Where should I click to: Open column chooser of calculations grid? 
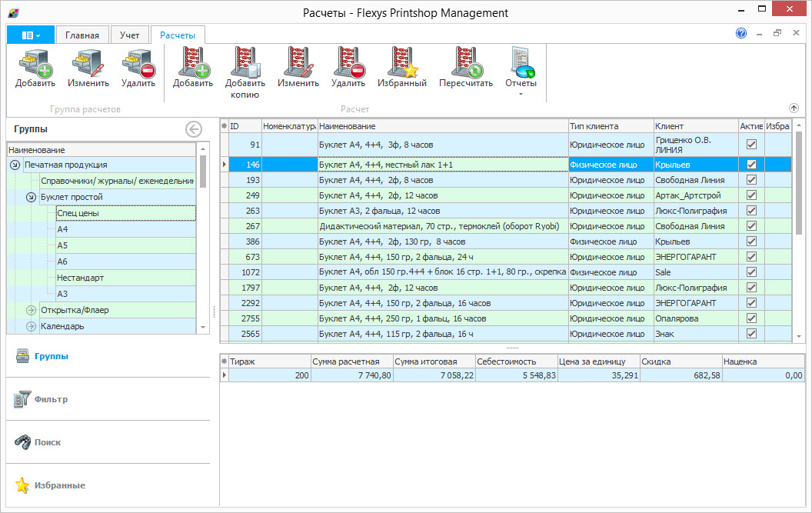pos(225,126)
